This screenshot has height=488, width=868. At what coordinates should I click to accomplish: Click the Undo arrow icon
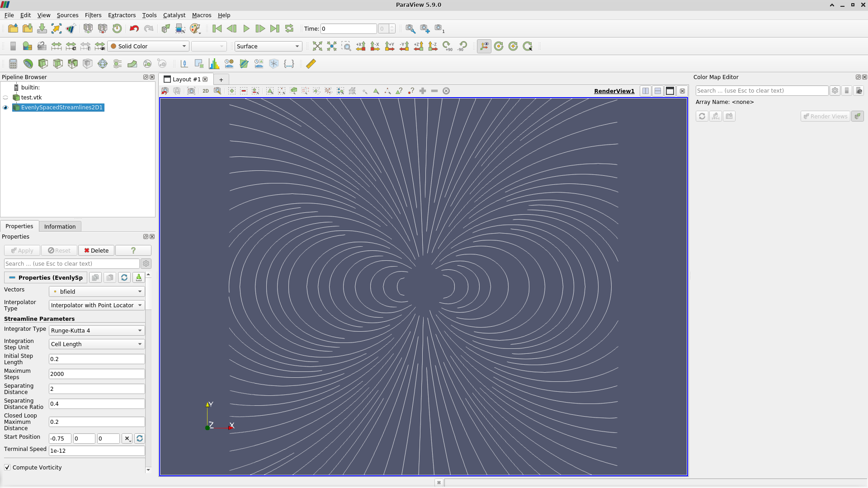click(134, 28)
